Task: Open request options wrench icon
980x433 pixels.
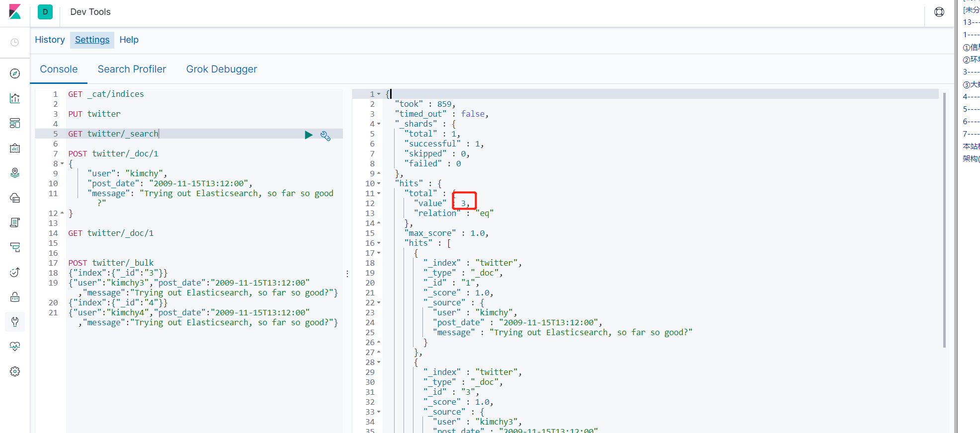Action: coord(326,136)
